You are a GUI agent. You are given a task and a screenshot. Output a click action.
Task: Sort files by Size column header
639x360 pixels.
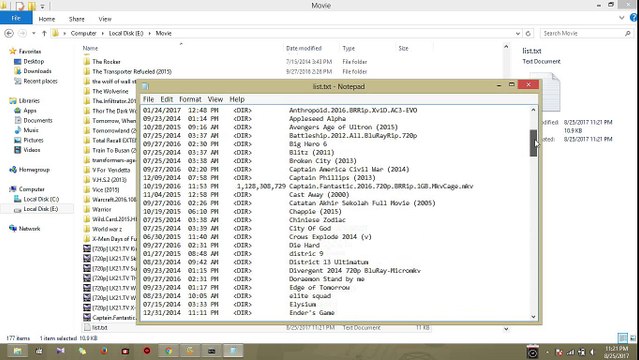coord(403,48)
